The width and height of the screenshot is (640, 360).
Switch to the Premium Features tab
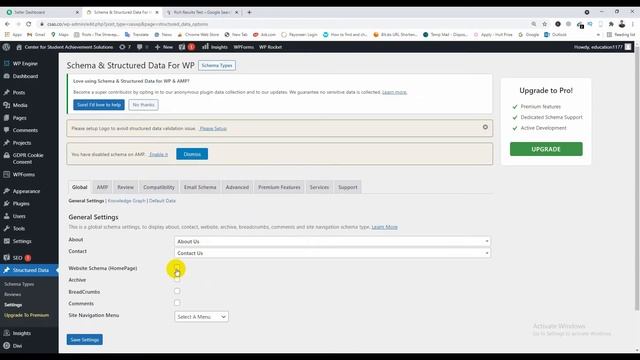coord(279,187)
